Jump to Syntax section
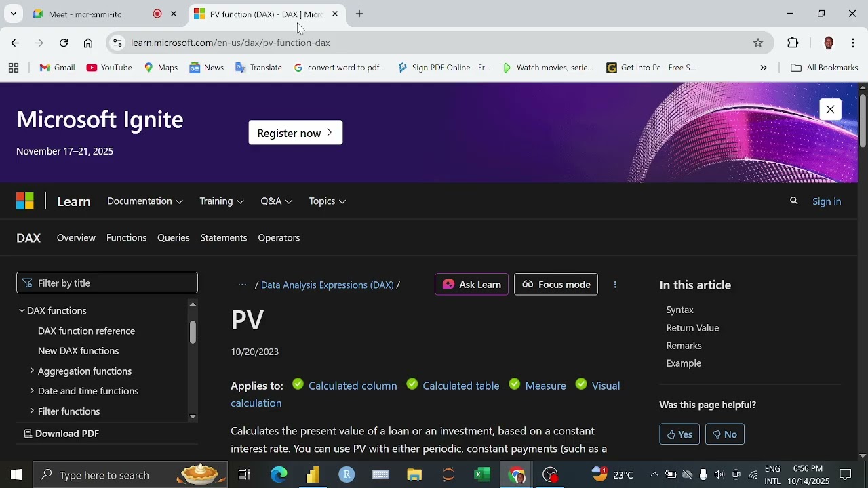The height and width of the screenshot is (488, 868). 679,310
